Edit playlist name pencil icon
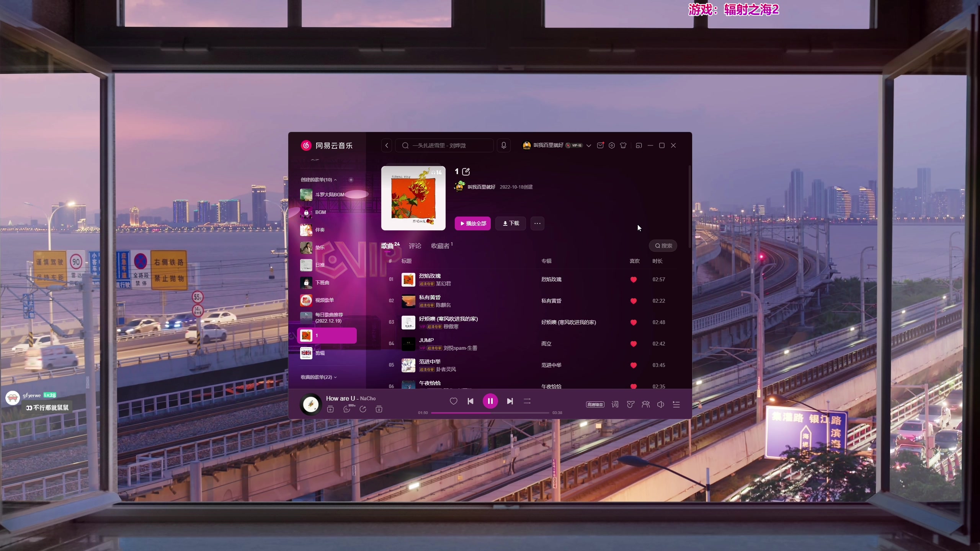 pos(466,172)
